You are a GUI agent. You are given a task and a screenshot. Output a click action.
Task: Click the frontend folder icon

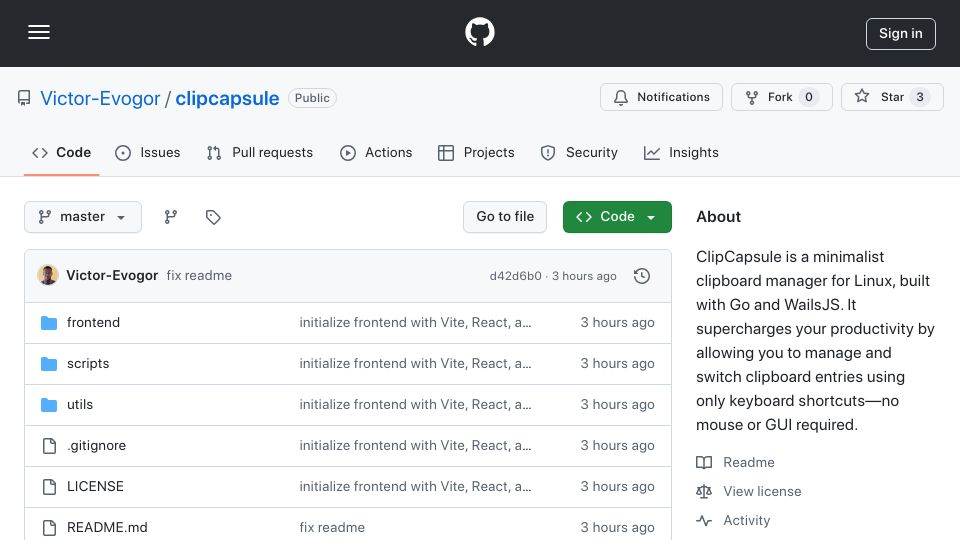pyautogui.click(x=49, y=323)
